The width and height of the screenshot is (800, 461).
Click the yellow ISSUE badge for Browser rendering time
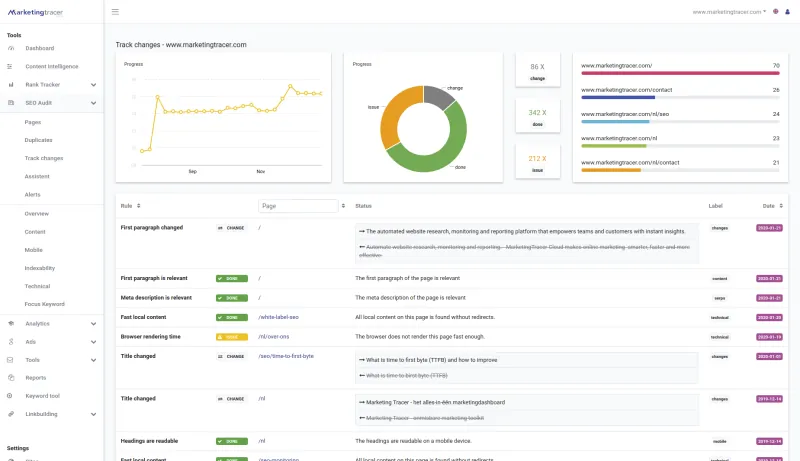pos(232,337)
